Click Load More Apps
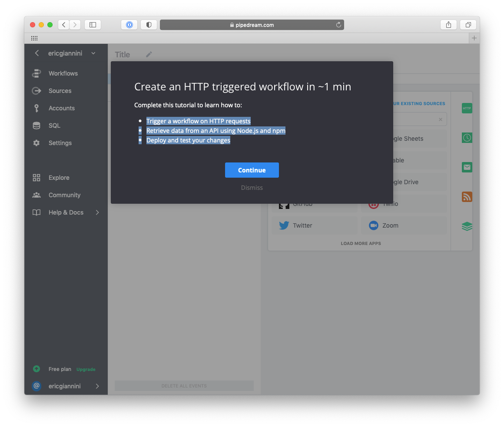504x427 pixels. 361,244
